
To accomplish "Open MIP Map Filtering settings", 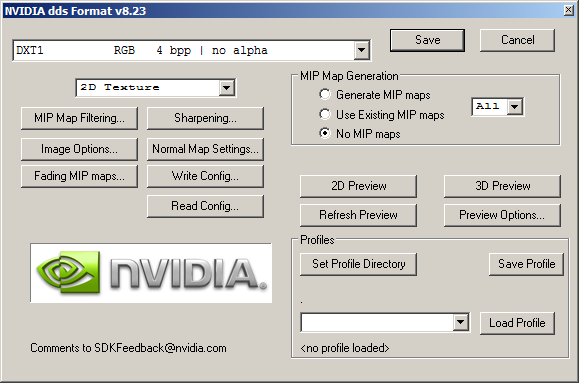I will [x=79, y=118].
